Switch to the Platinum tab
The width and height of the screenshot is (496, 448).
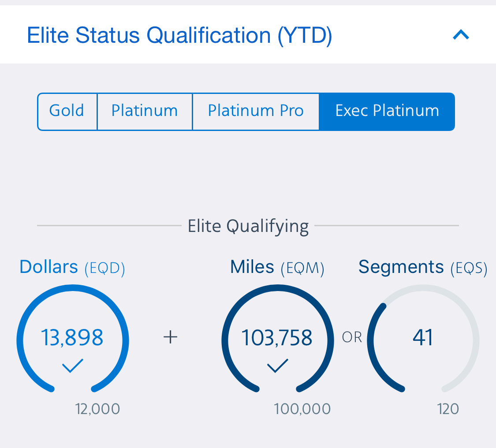click(145, 111)
